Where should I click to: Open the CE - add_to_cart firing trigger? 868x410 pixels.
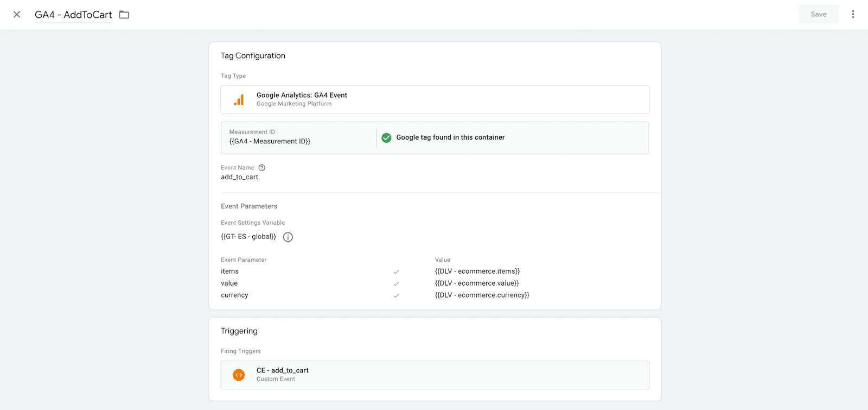point(435,375)
